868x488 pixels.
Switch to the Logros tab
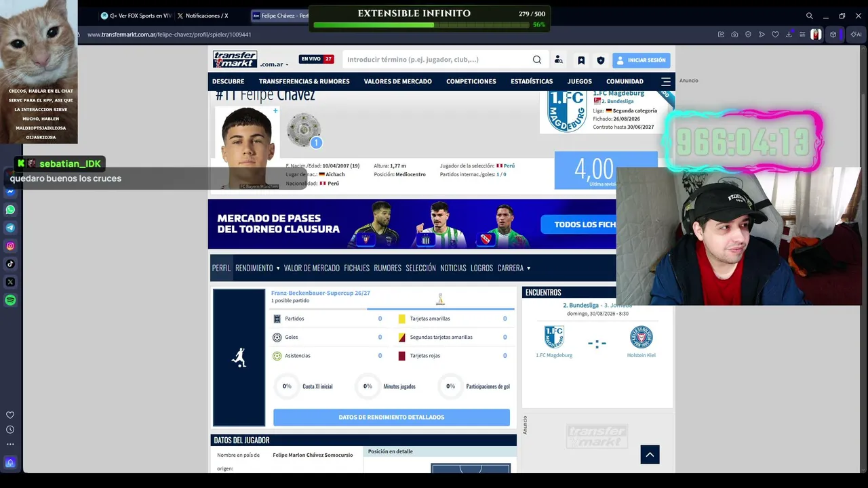pyautogui.click(x=481, y=268)
